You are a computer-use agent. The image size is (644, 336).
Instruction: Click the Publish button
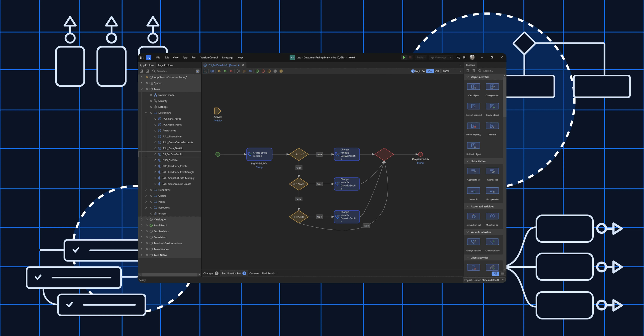pos(421,57)
